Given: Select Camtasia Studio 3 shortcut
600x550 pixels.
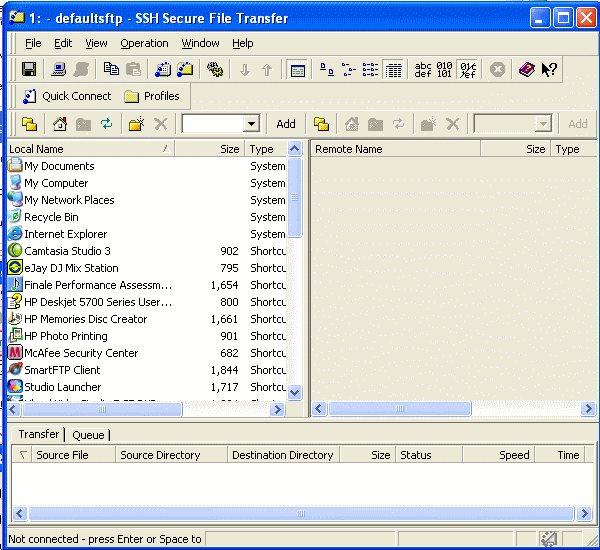Looking at the screenshot, I should click(x=67, y=251).
